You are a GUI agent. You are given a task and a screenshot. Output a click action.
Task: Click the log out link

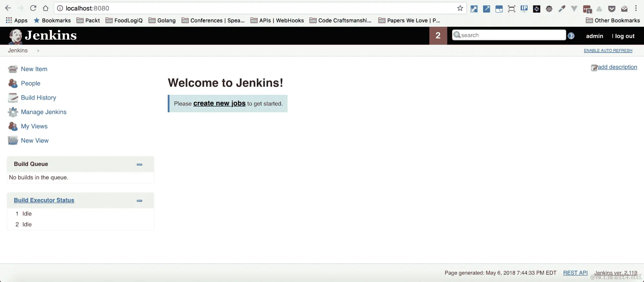(x=625, y=36)
